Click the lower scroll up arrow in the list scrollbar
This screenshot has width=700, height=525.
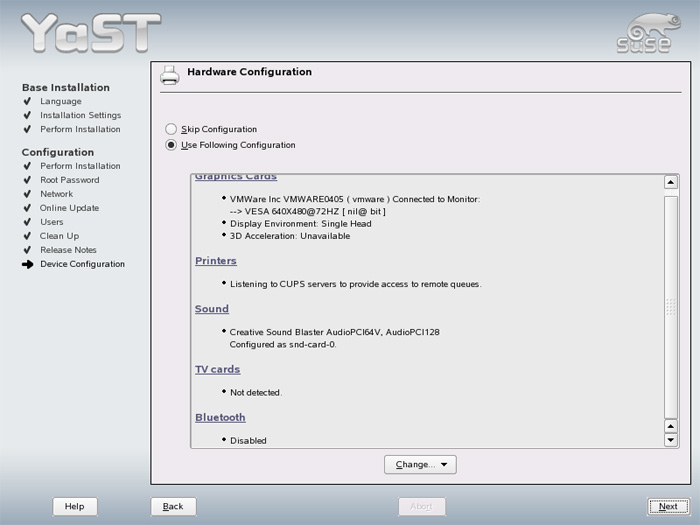tap(671, 426)
